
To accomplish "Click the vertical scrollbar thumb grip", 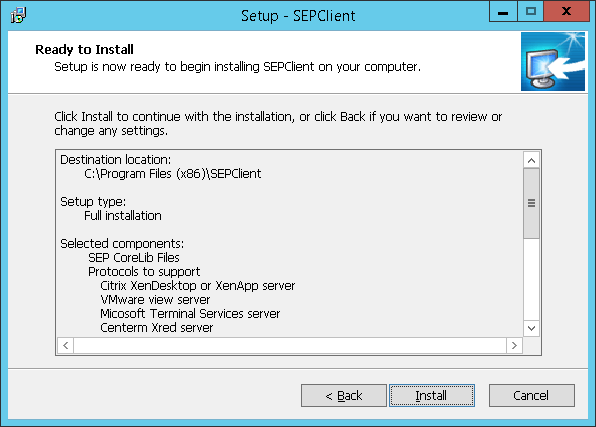I will click(531, 203).
